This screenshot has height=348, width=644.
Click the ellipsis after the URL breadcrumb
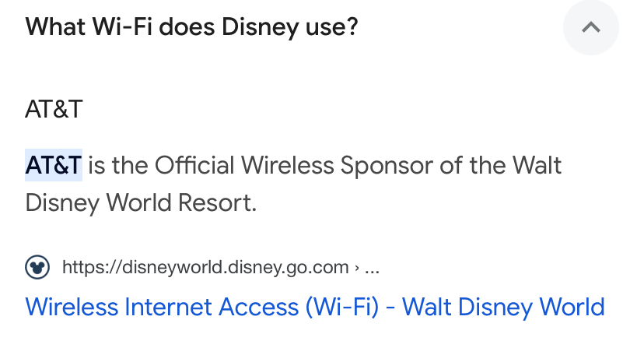click(372, 269)
